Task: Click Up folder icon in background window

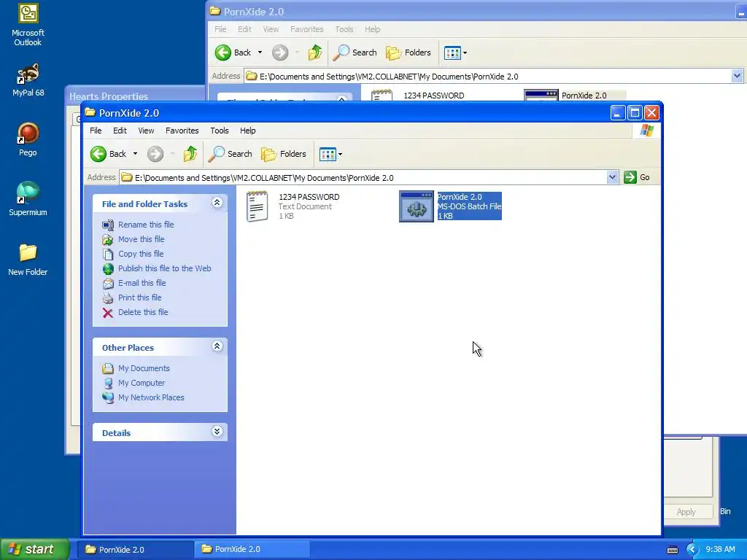Action: (315, 52)
